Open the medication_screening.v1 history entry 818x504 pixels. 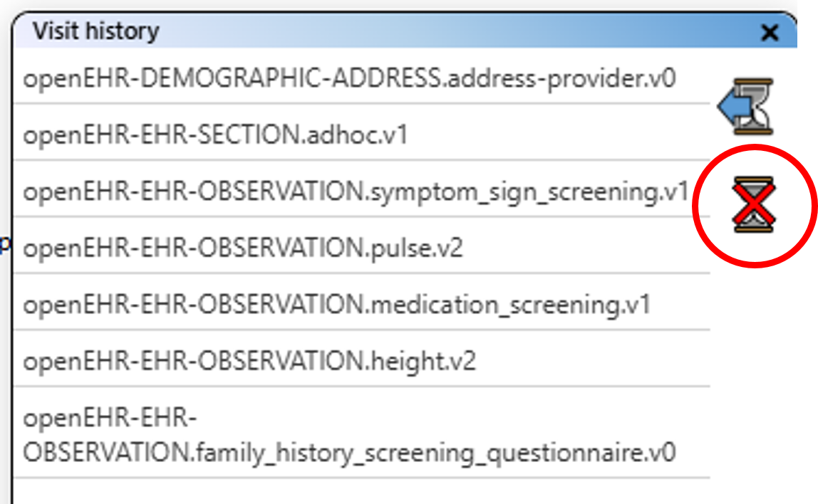pyautogui.click(x=337, y=305)
